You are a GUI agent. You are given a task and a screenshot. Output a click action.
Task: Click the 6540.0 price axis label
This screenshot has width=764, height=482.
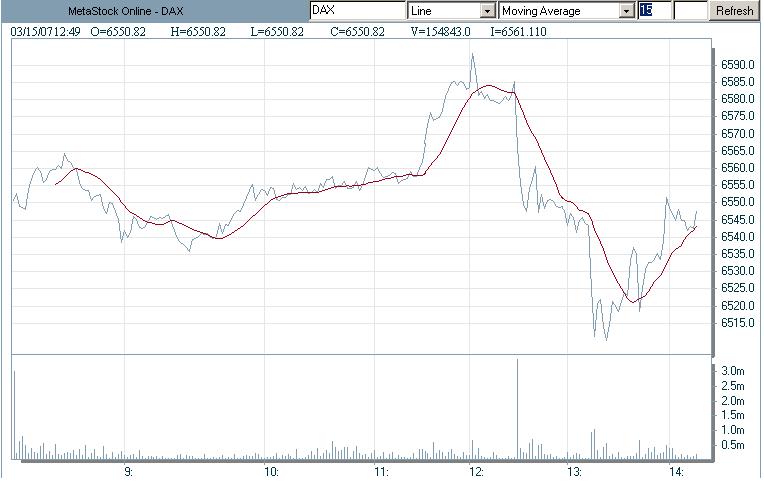(738, 237)
